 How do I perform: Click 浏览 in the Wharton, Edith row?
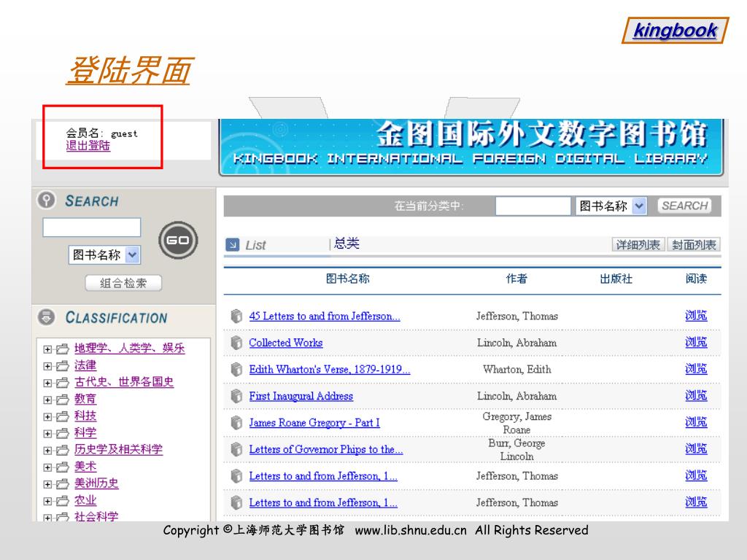[x=696, y=368]
